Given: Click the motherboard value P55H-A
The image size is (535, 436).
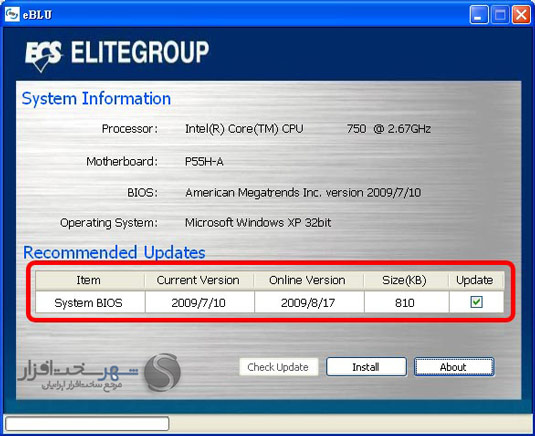Looking at the screenshot, I should coord(204,161).
